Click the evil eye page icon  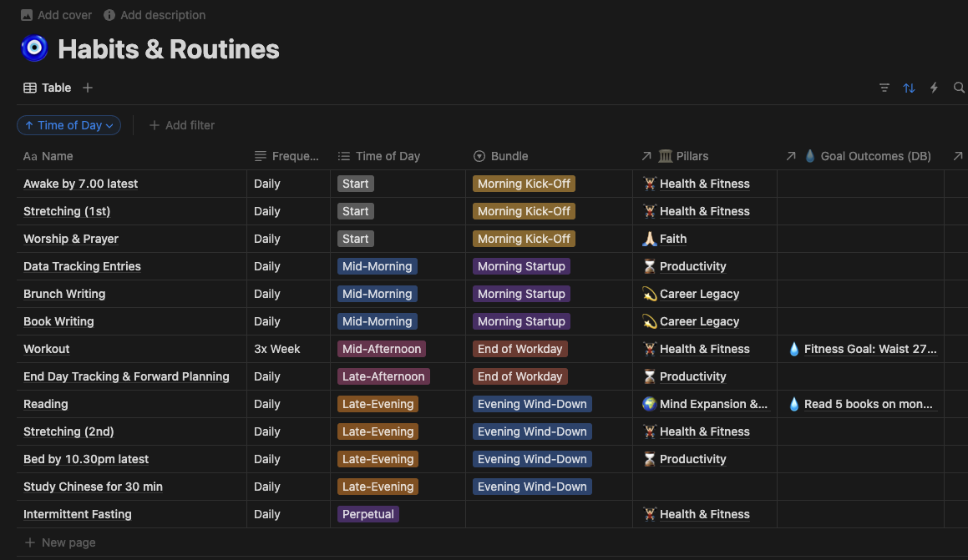click(x=34, y=48)
